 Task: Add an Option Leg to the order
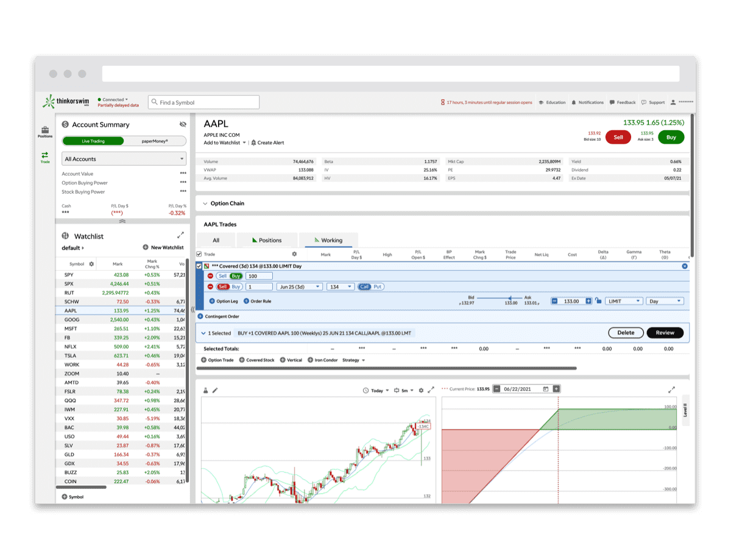pyautogui.click(x=224, y=301)
